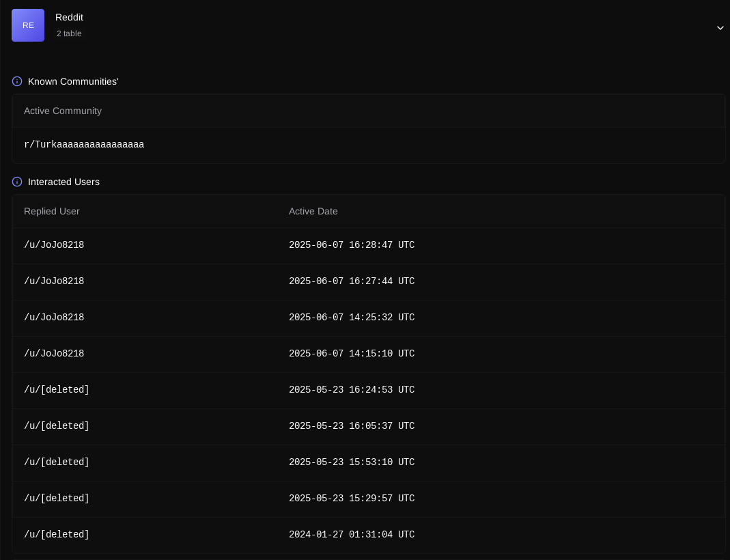Click the info icon beside Known Communities'
This screenshot has height=560, width=730.
(17, 81)
